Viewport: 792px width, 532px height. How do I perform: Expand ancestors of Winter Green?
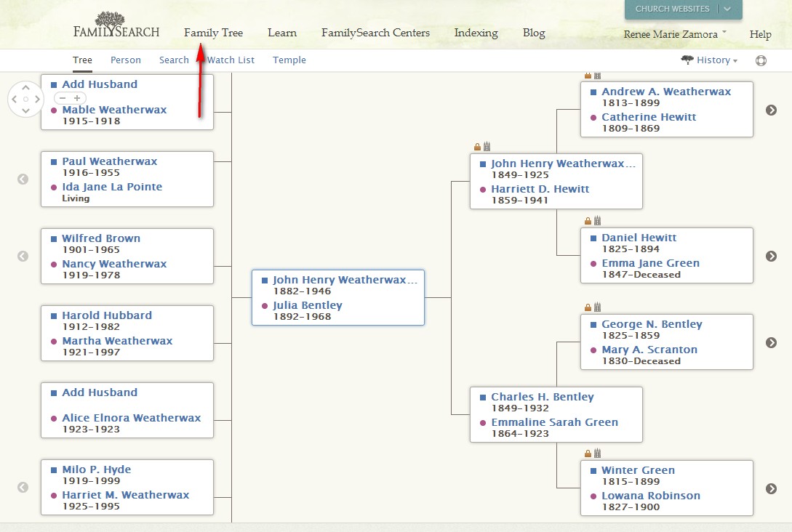pos(771,488)
